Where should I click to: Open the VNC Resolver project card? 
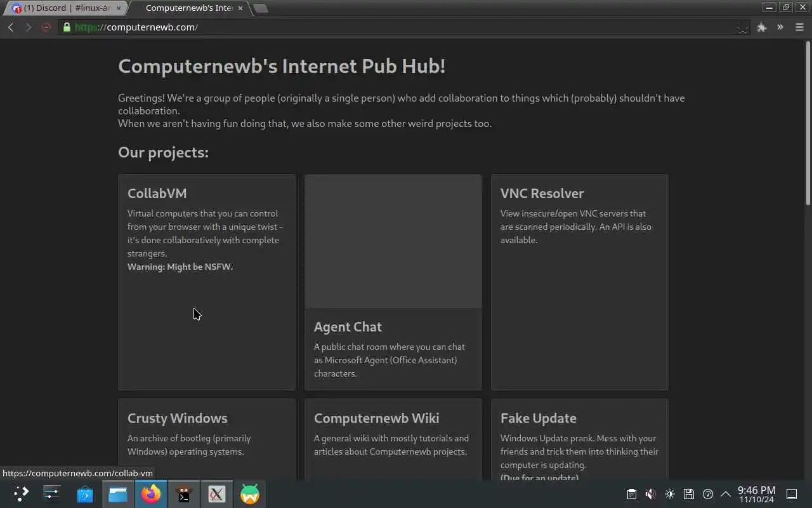coord(579,282)
